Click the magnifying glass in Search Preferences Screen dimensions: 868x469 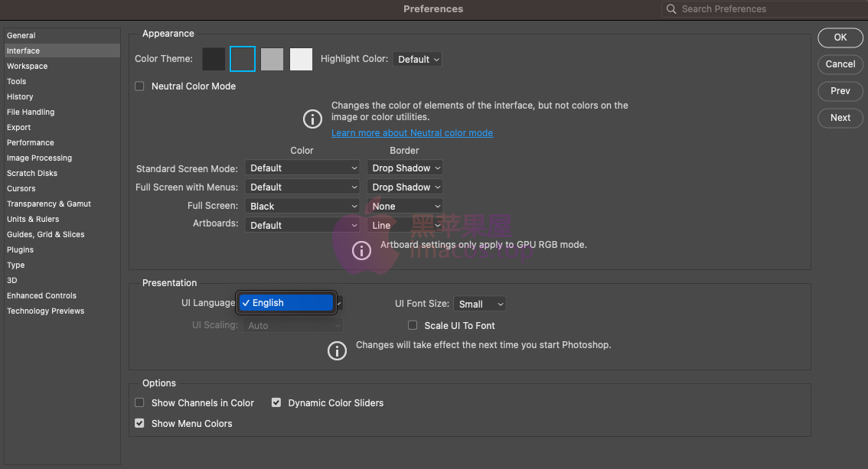point(671,8)
